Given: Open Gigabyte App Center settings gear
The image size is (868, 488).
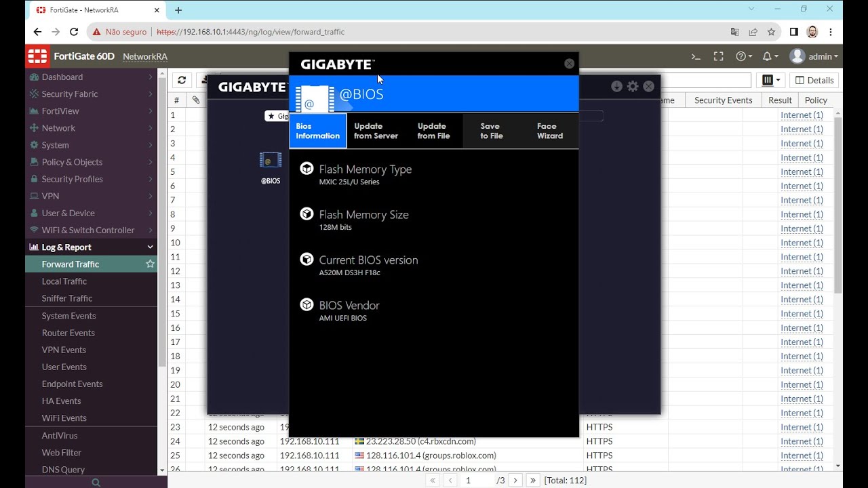Looking at the screenshot, I should tap(633, 86).
